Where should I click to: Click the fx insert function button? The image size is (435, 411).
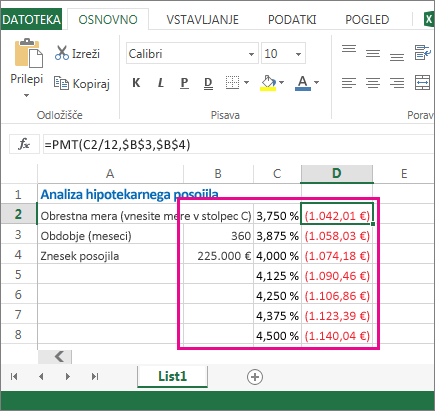click(x=24, y=144)
